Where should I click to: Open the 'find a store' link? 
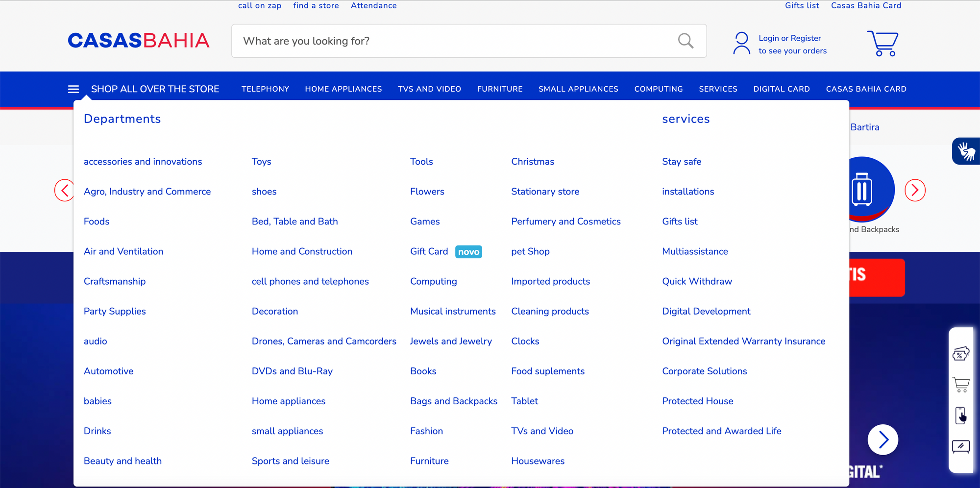[316, 5]
